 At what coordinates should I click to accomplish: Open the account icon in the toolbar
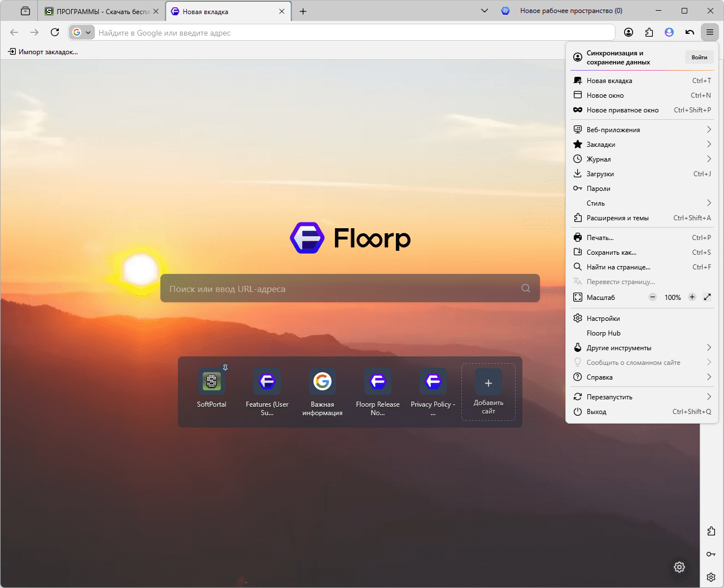point(629,33)
